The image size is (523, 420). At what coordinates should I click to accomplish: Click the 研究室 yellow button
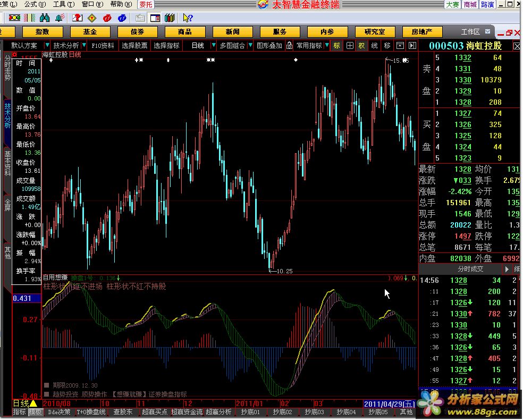tap(375, 32)
